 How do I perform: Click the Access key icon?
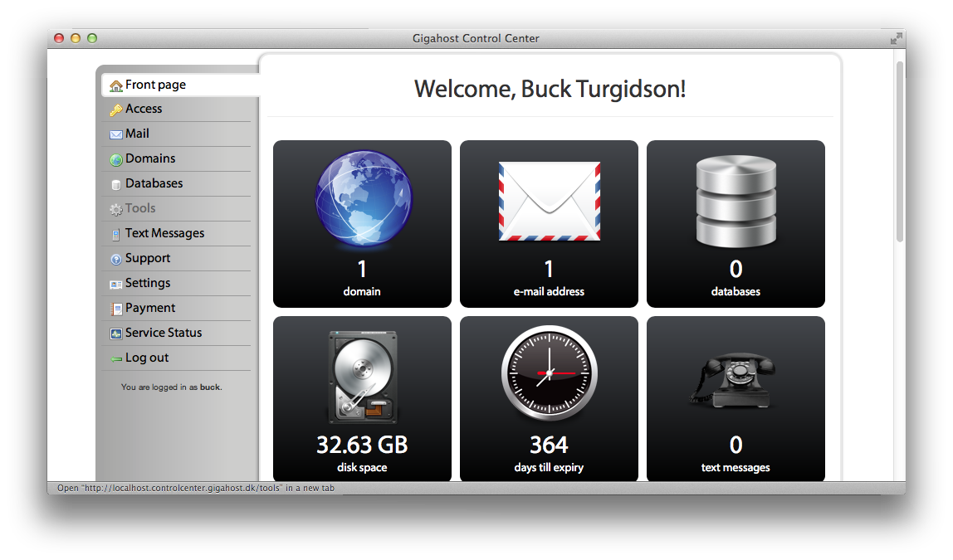point(116,110)
